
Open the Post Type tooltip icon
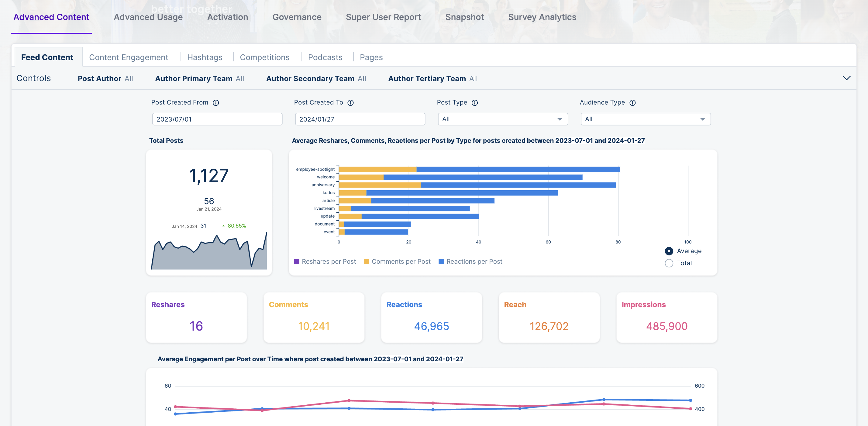coord(475,103)
